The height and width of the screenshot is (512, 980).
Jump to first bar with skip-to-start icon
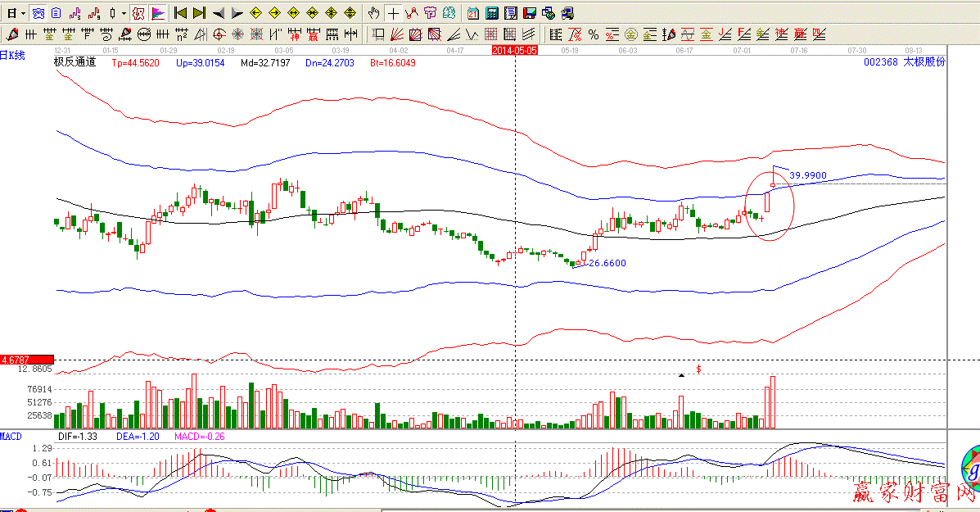coord(181,13)
